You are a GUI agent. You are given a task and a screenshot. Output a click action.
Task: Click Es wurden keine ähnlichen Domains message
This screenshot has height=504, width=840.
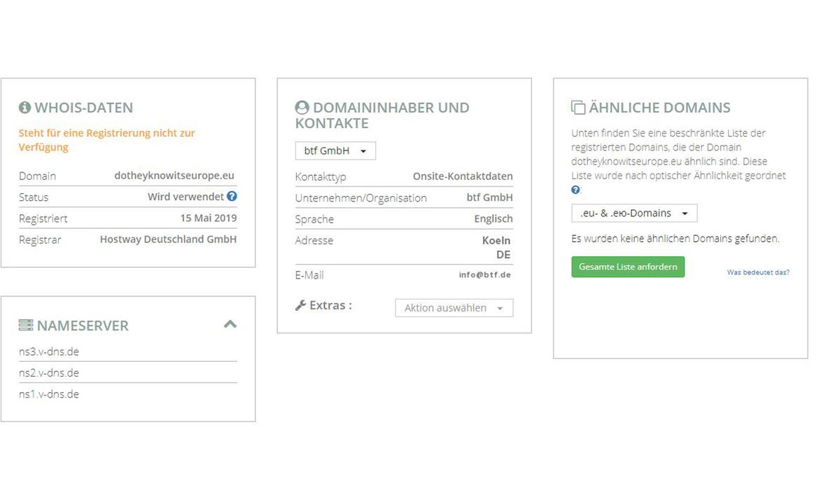675,239
